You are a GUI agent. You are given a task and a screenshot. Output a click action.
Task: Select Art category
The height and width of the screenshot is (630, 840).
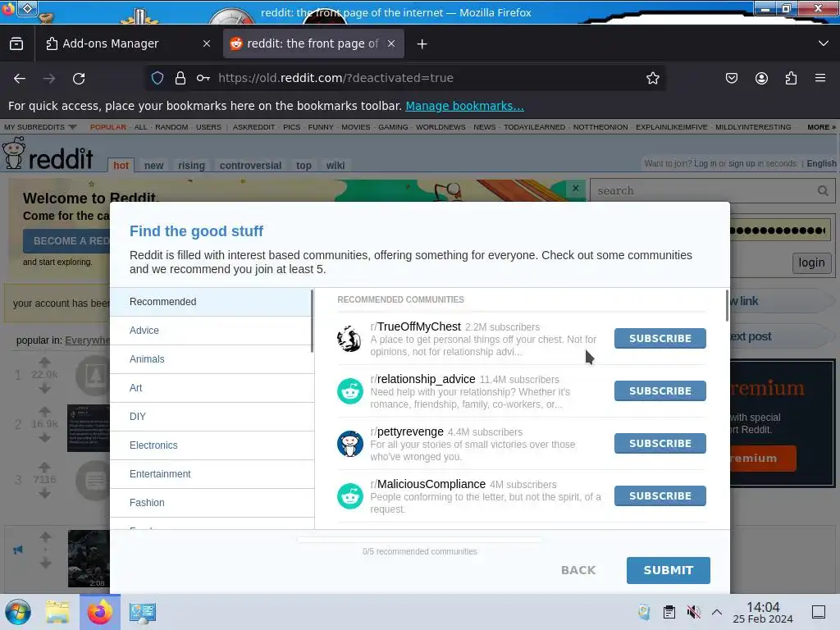point(211,388)
